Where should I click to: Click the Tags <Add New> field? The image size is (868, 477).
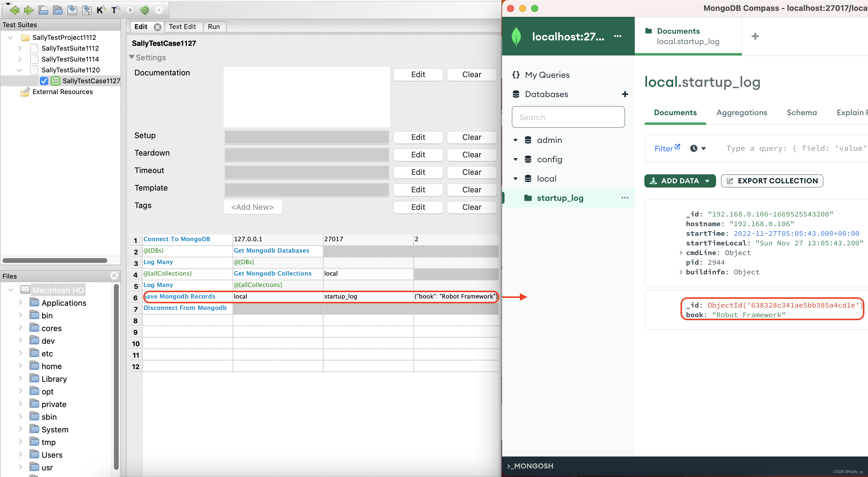pyautogui.click(x=252, y=207)
